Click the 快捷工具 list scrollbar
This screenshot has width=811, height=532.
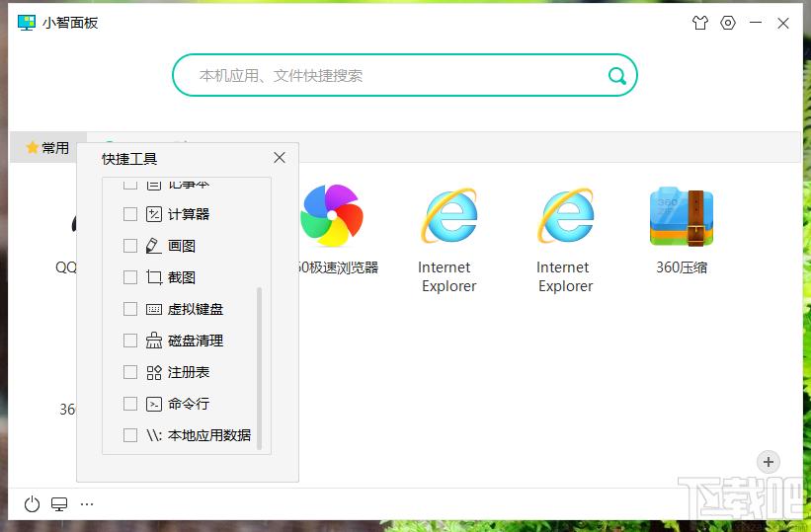(259, 368)
